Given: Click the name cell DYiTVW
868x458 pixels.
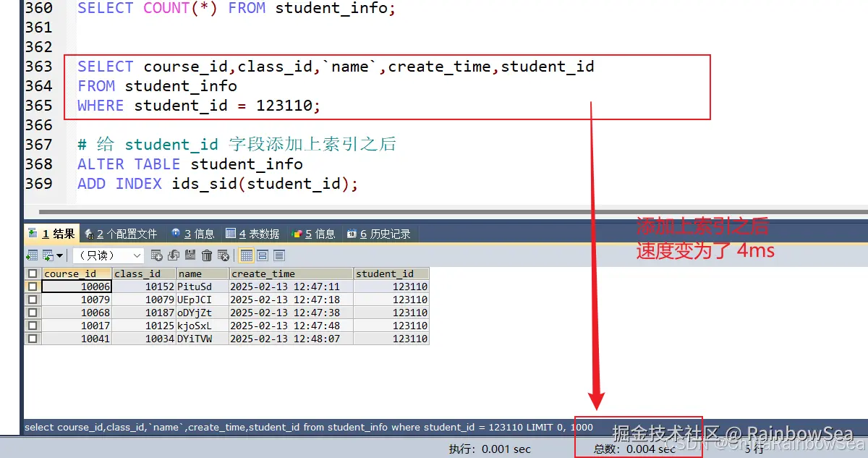Looking at the screenshot, I should click(x=203, y=339).
